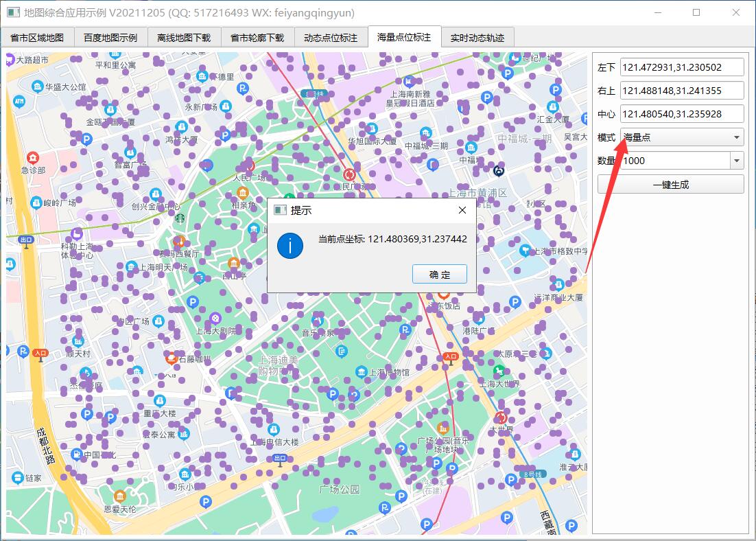Image resolution: width=756 pixels, height=541 pixels.
Task: Click the 民广场 metro station icon
Action: (x=350, y=174)
